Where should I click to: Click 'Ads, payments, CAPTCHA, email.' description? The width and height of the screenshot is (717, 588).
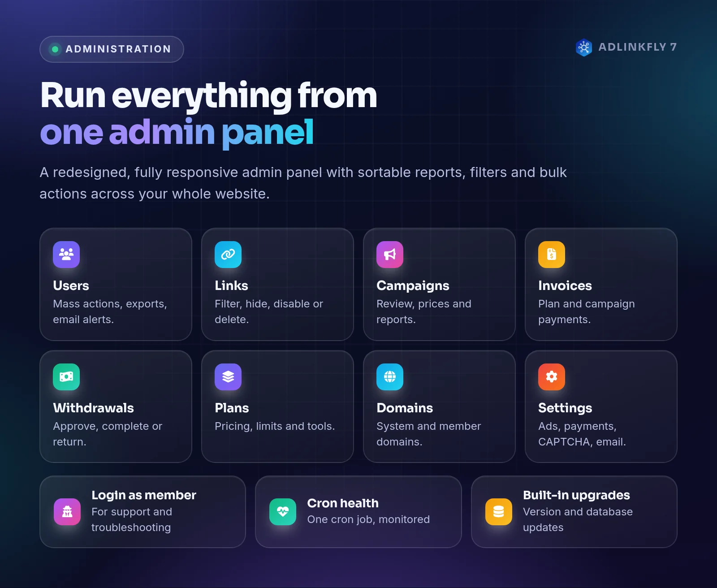click(x=582, y=434)
